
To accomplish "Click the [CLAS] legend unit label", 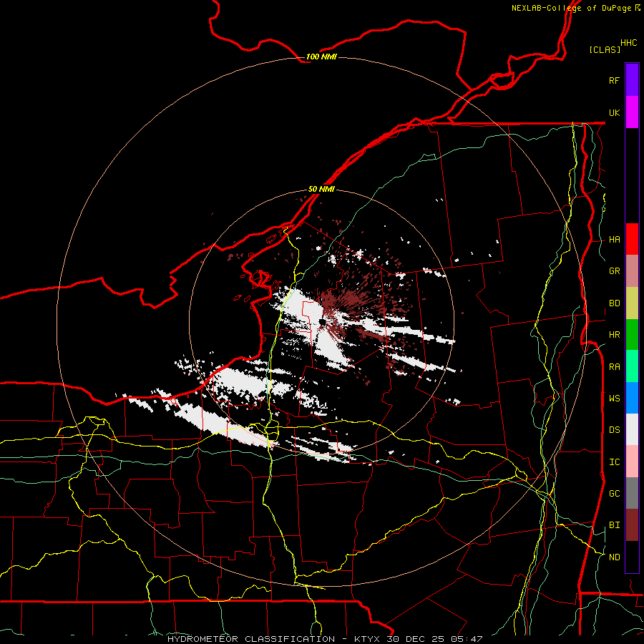I will (x=605, y=49).
